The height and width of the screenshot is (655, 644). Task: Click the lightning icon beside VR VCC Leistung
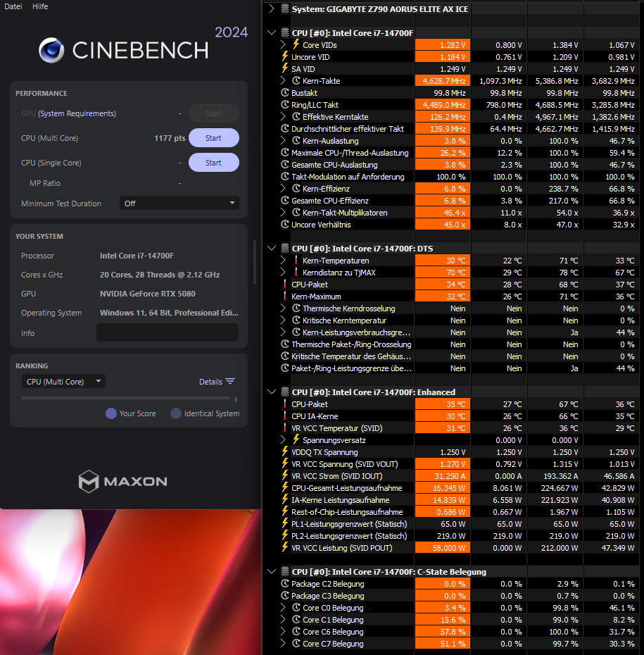pyautogui.click(x=284, y=548)
